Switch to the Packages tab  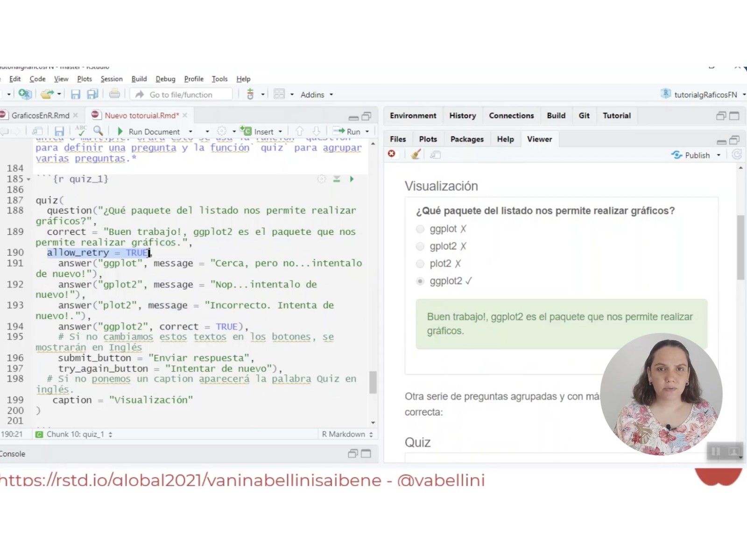point(467,139)
